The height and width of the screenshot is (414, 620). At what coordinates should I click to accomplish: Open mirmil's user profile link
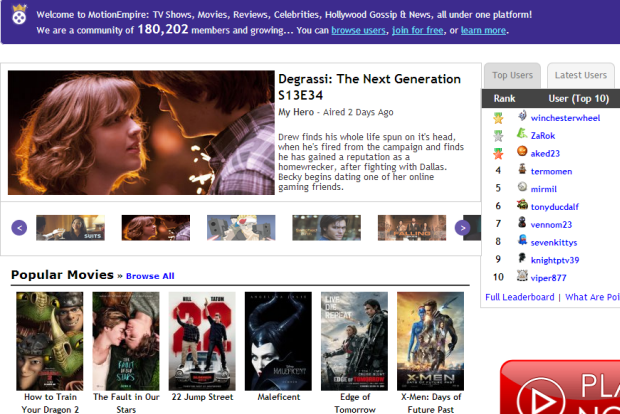click(x=544, y=189)
